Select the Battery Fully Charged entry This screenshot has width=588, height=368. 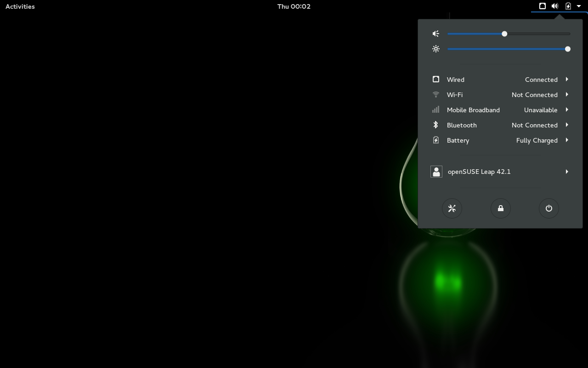point(500,140)
